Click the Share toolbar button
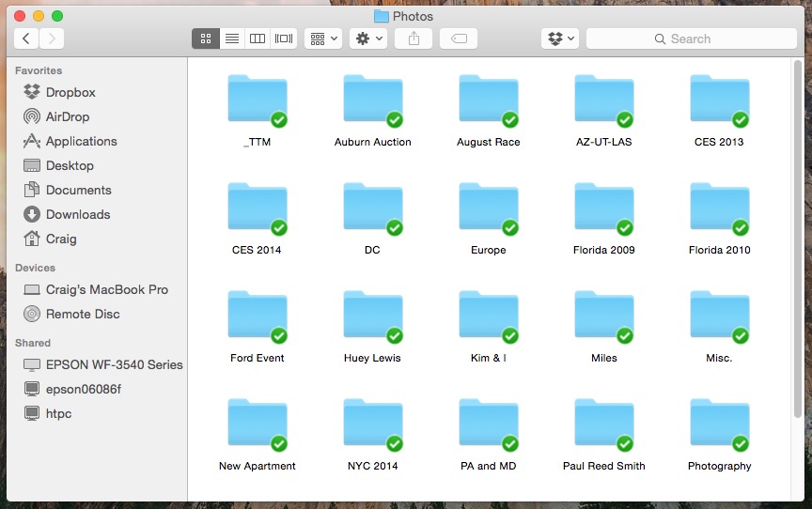 tap(414, 39)
